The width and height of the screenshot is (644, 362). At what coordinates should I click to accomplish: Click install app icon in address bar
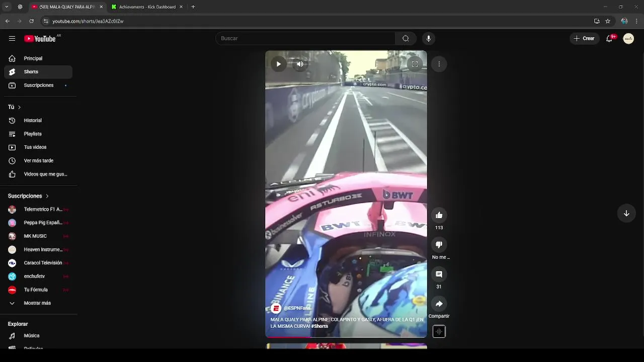coord(597,21)
